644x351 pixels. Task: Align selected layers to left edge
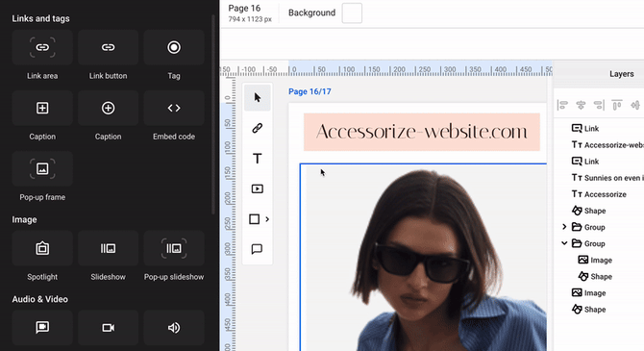562,105
